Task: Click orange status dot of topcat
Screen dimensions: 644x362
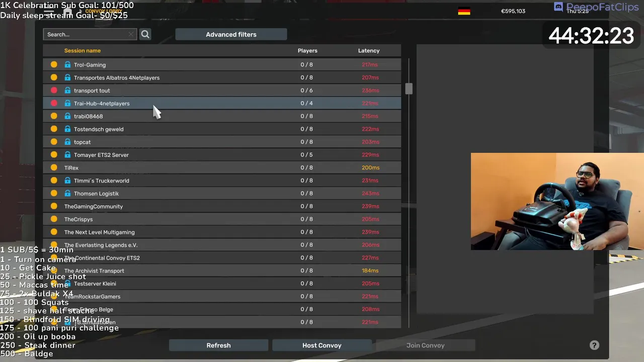Action: pos(54,142)
